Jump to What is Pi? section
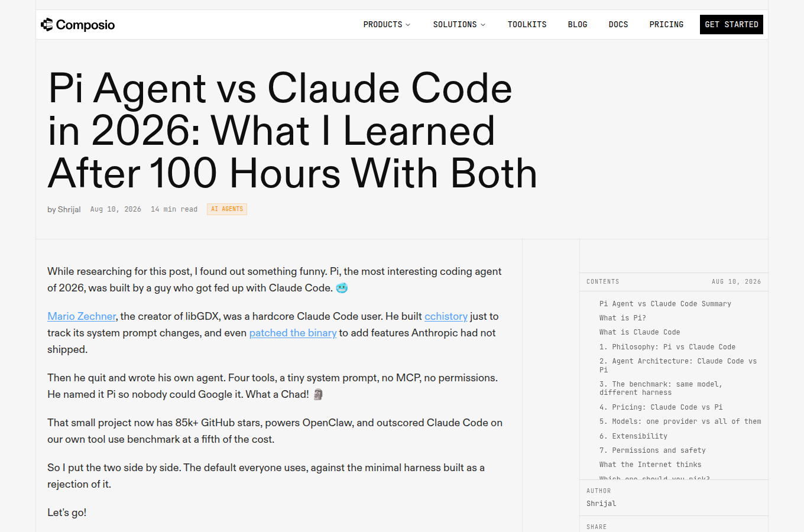 click(623, 318)
